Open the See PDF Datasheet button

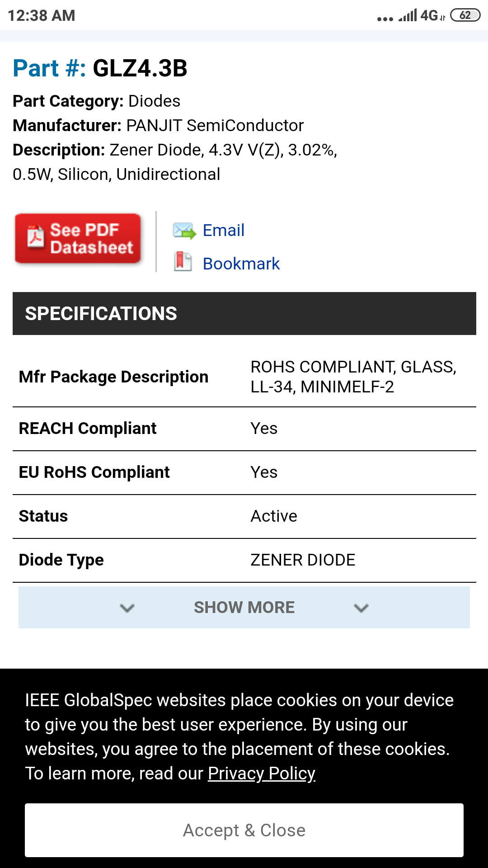[x=78, y=239]
